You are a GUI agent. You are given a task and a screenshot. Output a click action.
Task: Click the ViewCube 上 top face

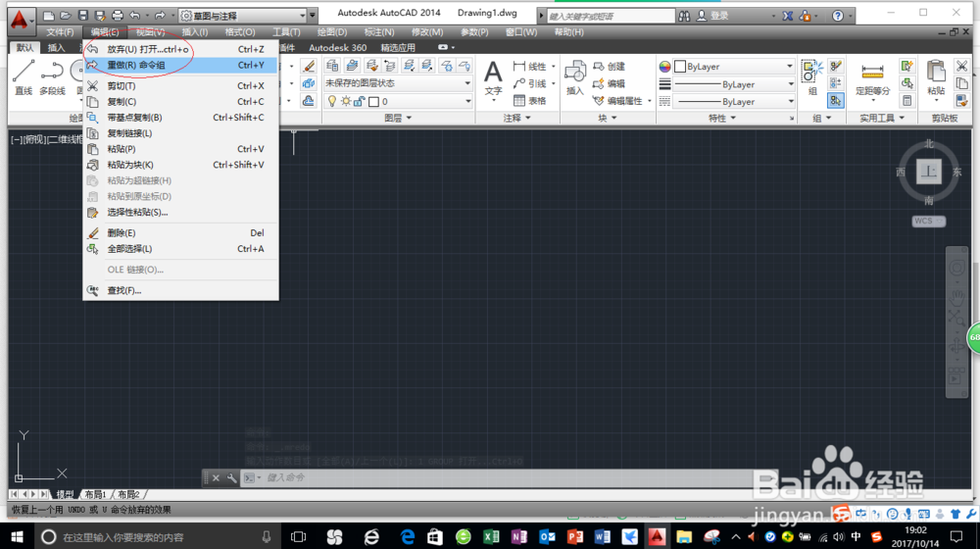(929, 171)
